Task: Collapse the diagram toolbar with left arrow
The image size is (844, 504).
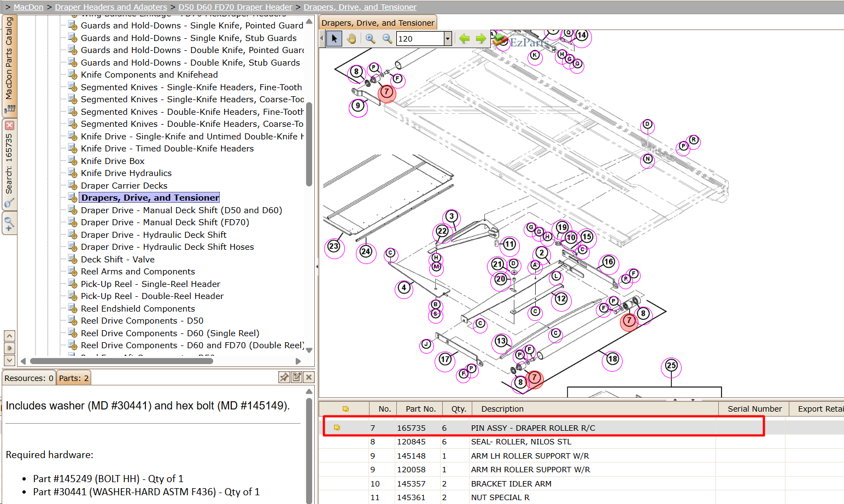Action: [322, 39]
